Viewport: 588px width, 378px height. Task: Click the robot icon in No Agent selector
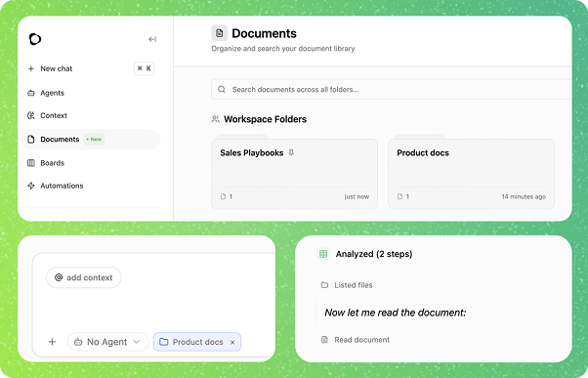(78, 342)
